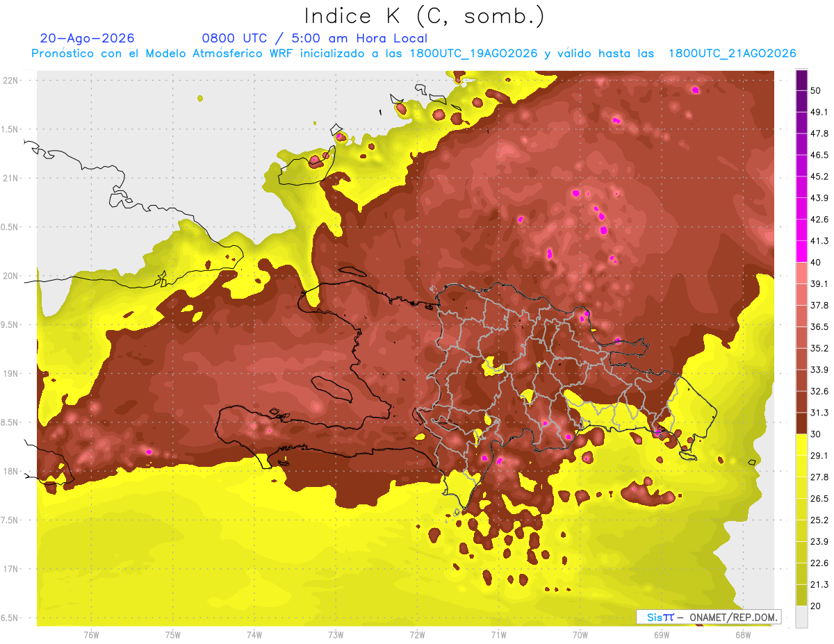Click the latitude axis label '17N'
The height and width of the screenshot is (644, 834).
point(10,569)
